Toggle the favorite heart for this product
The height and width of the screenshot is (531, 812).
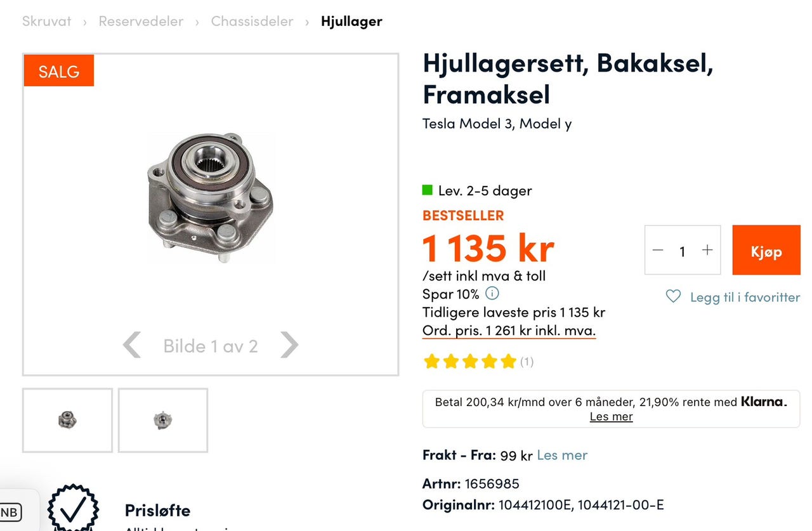[x=672, y=297]
